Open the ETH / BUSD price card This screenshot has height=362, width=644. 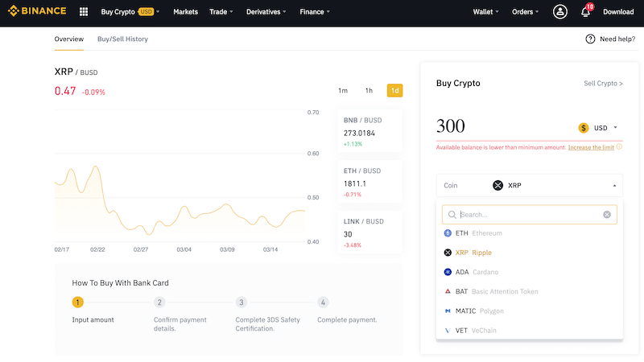coord(369,182)
